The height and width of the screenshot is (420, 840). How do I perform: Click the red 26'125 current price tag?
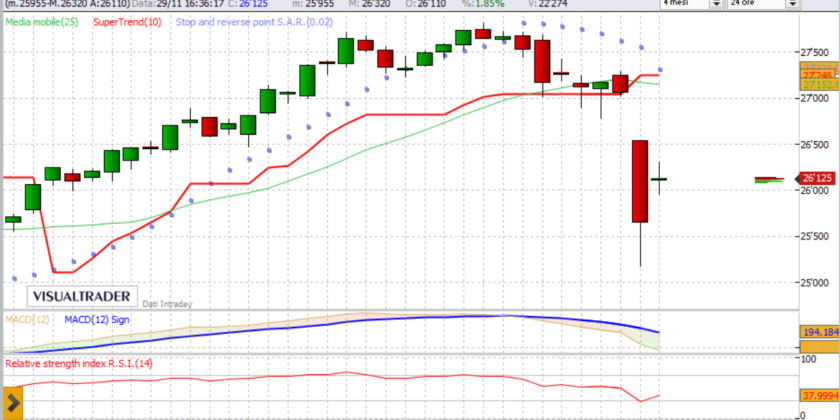[x=816, y=178]
